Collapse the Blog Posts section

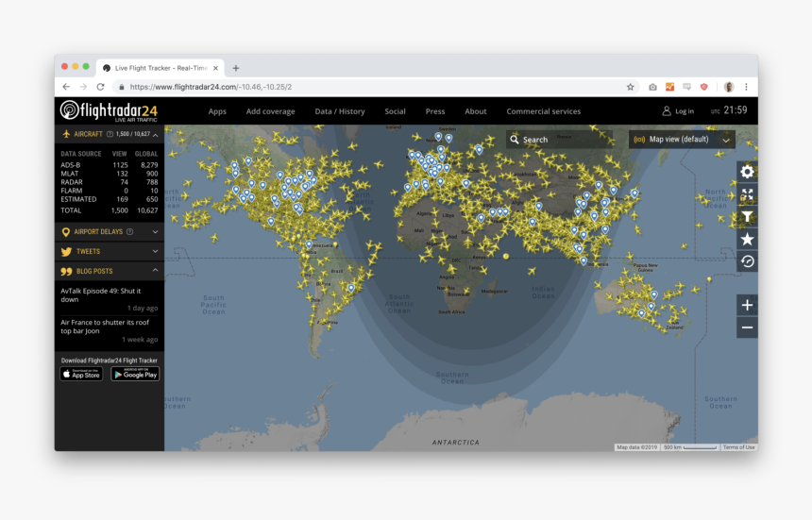point(156,271)
